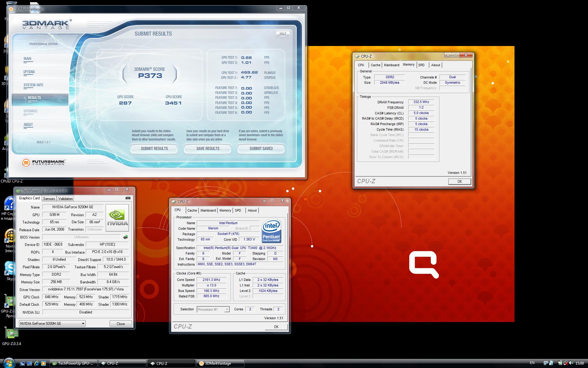
Task: Click the GPU-Z Name field NVIDIA GeForce 9200M GE
Action: 73,207
